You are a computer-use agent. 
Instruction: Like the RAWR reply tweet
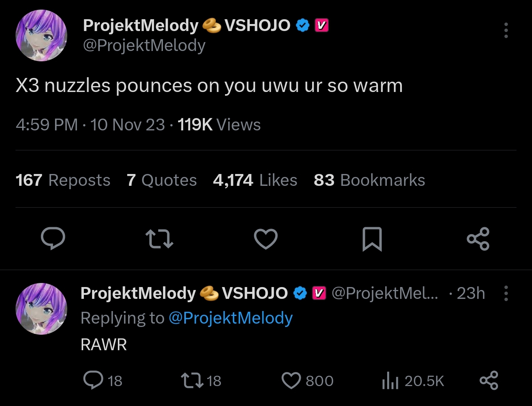[x=291, y=381]
